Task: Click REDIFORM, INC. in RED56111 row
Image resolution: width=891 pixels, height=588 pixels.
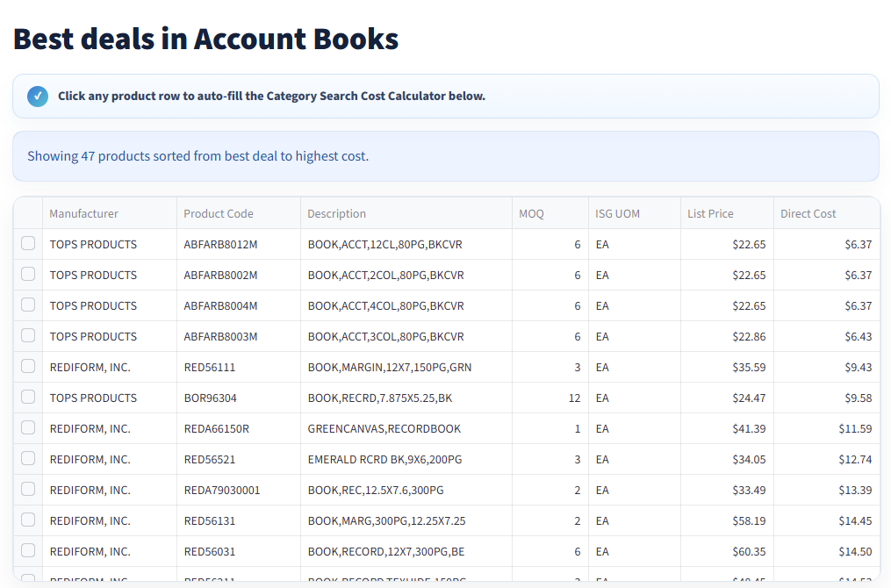Action: click(90, 367)
